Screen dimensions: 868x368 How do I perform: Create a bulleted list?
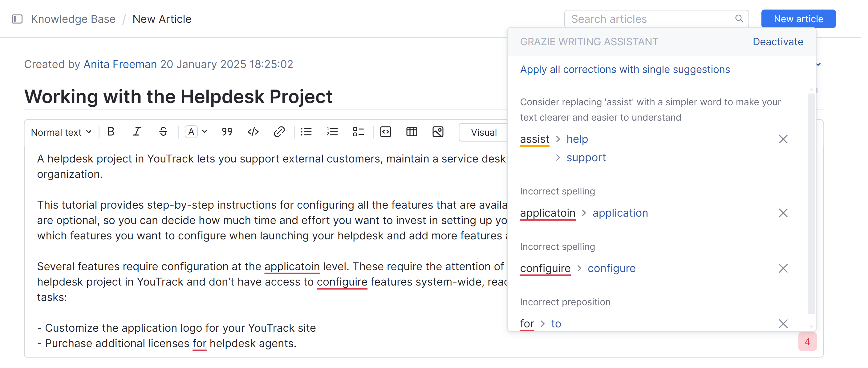tap(306, 132)
